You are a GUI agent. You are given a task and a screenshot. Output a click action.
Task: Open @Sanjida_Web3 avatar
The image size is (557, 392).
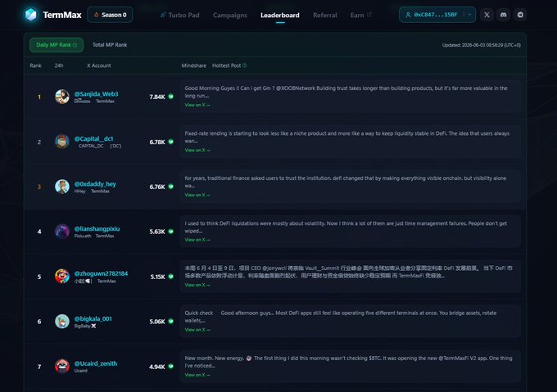tap(62, 97)
